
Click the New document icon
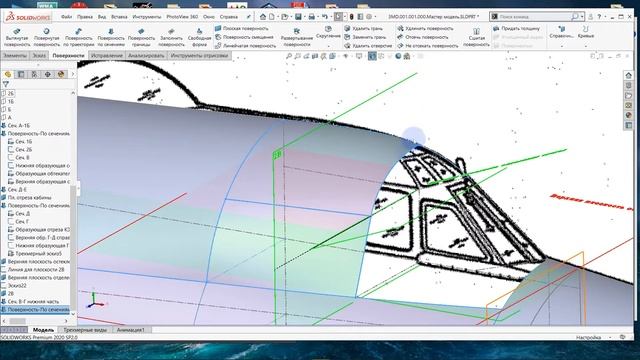[x=272, y=17]
